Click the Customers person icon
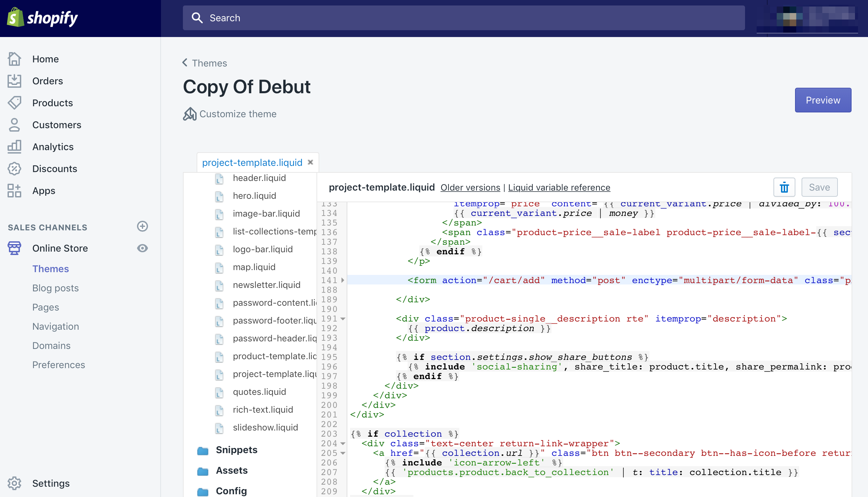This screenshot has height=497, width=868. click(14, 125)
